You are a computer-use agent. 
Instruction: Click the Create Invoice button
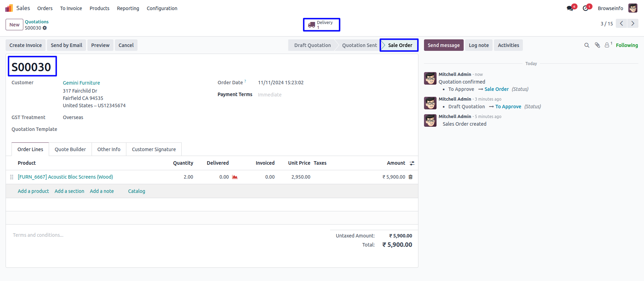click(25, 45)
